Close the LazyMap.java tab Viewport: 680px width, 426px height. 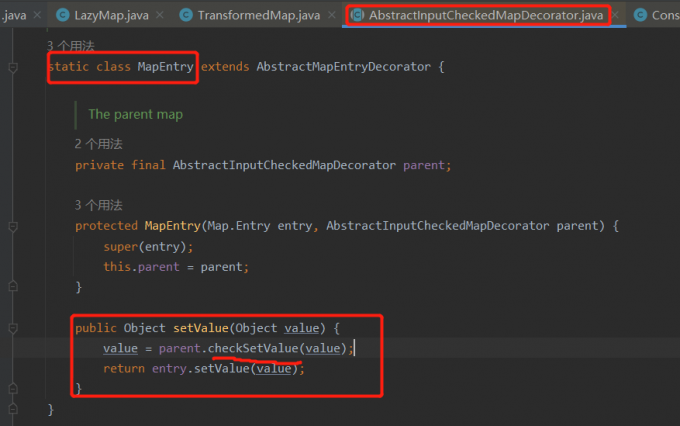click(x=160, y=15)
